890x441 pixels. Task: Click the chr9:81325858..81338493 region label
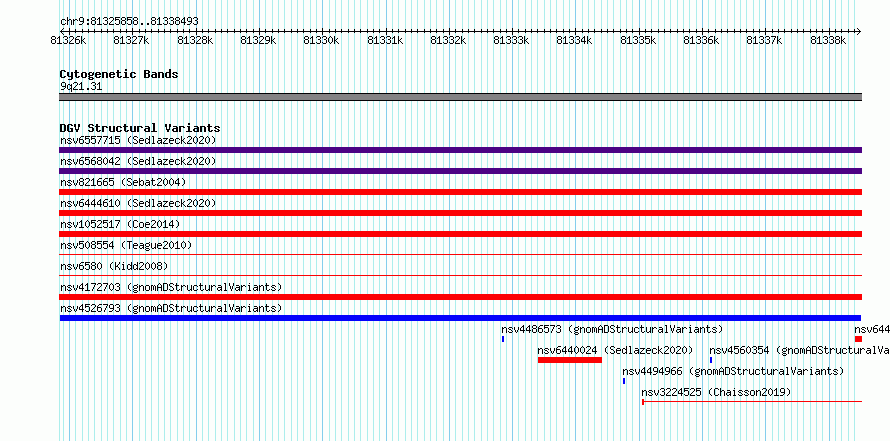pos(129,21)
